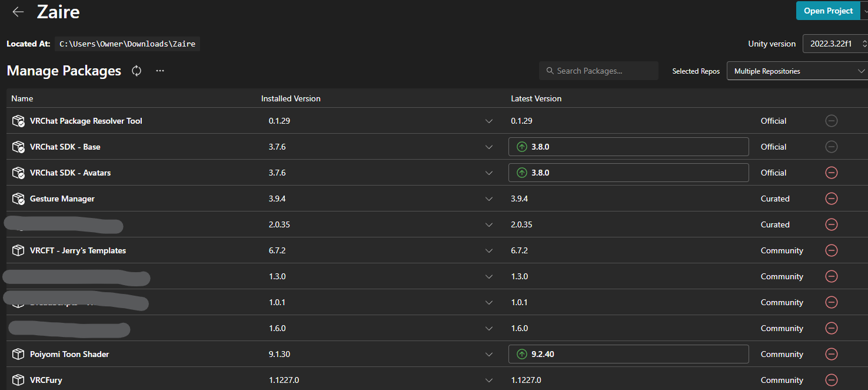Image resolution: width=868 pixels, height=390 pixels.
Task: Click remove icon on the 1.3.0 package row
Action: pyautogui.click(x=832, y=276)
